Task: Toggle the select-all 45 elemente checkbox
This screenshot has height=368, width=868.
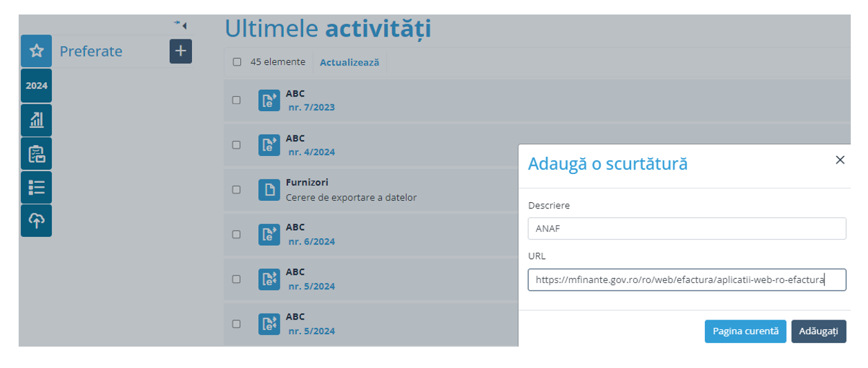Action: tap(237, 62)
